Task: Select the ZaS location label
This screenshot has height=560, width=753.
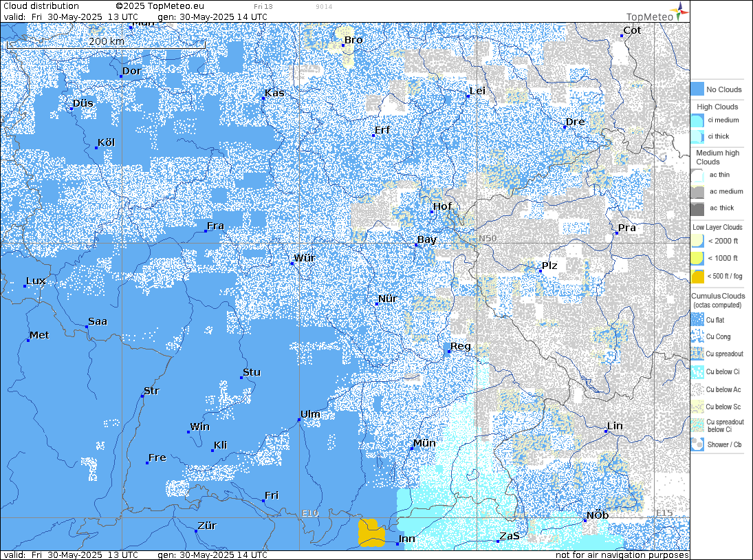Action: (x=510, y=536)
